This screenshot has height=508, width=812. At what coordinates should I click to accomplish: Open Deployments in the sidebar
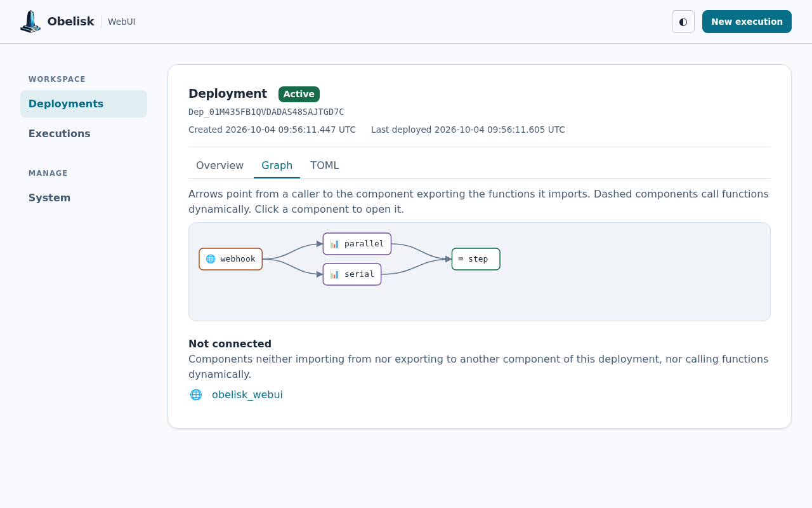tap(84, 104)
